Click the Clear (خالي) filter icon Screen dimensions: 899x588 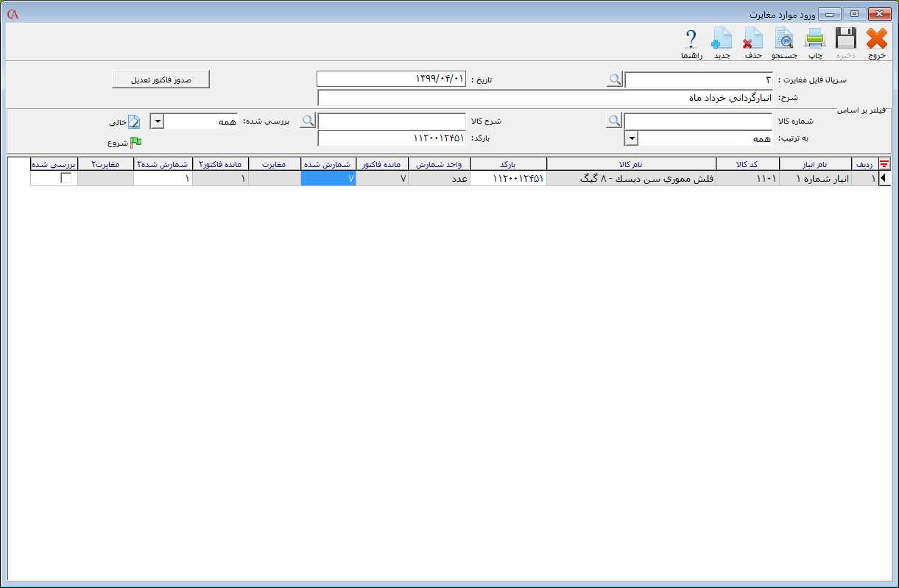click(x=134, y=121)
